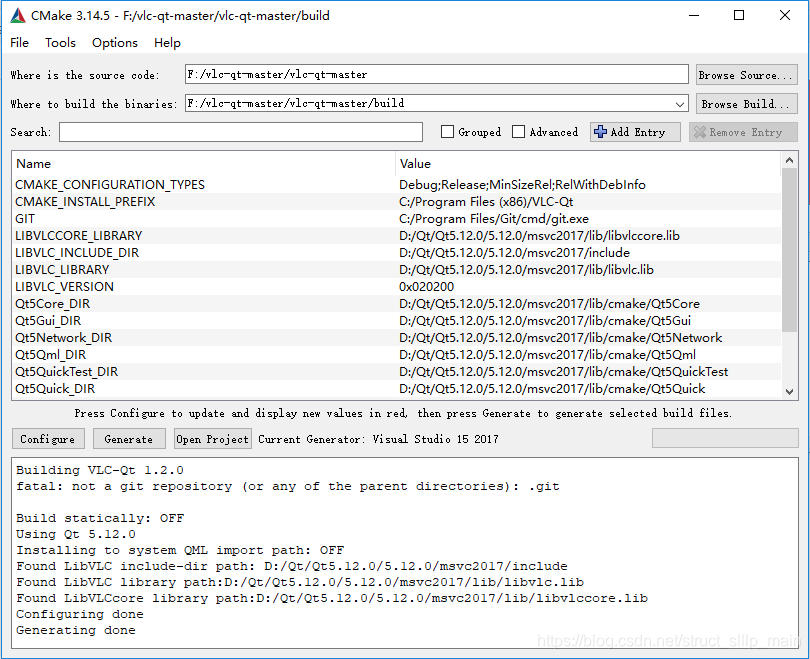Click the Value column header
Viewport: 810px width, 659px height.
tap(415, 164)
